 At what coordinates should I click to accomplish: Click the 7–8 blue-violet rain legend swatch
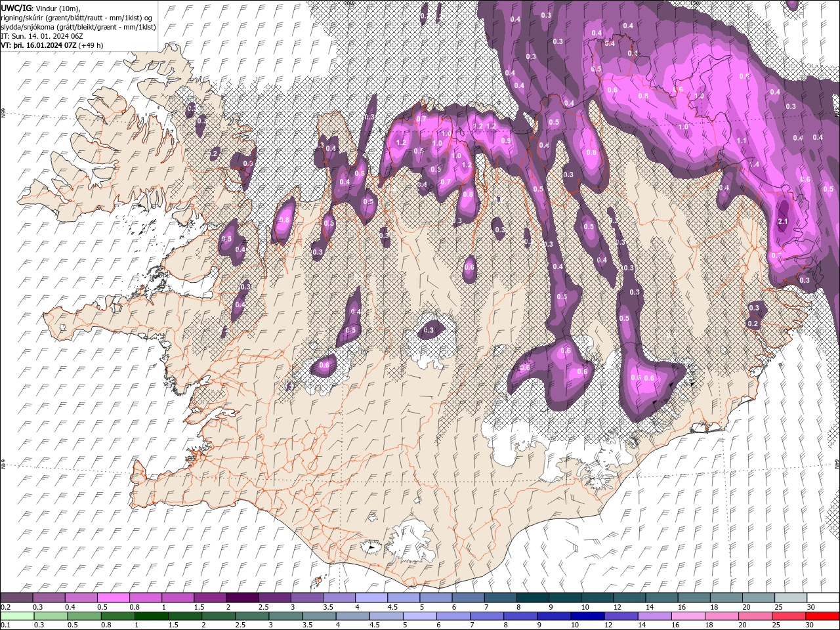coord(488,616)
